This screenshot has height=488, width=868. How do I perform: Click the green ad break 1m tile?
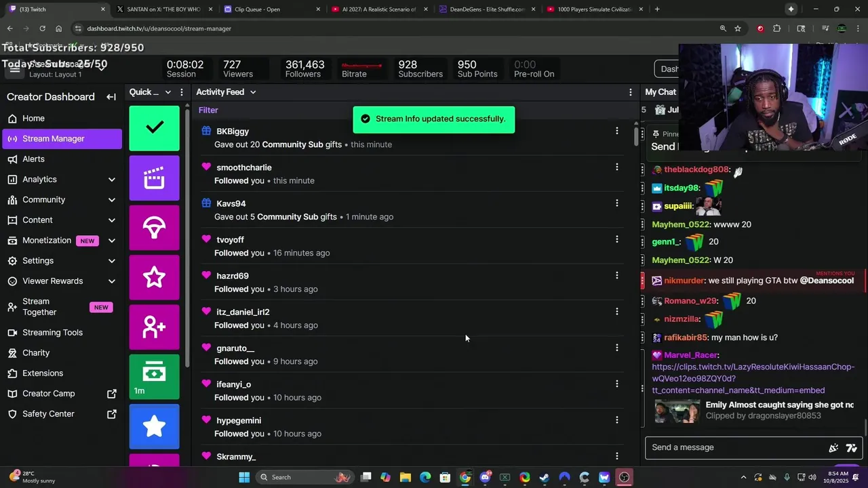pos(155,376)
